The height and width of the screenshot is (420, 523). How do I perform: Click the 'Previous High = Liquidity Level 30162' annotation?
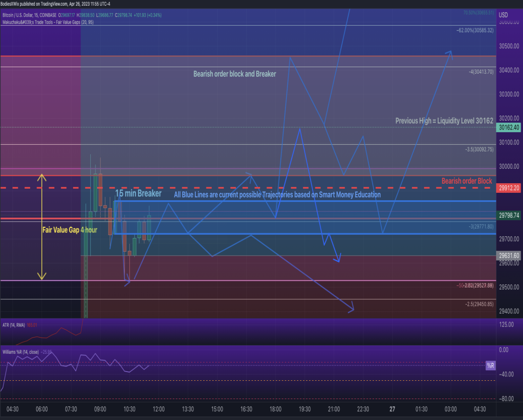[445, 120]
